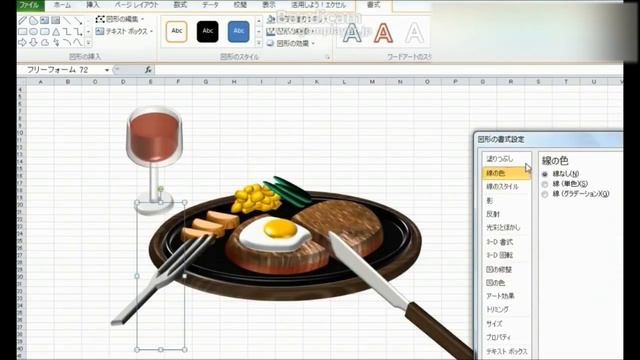The width and height of the screenshot is (640, 360).
Task: Select the curve line shape tool
Action: click(67, 42)
